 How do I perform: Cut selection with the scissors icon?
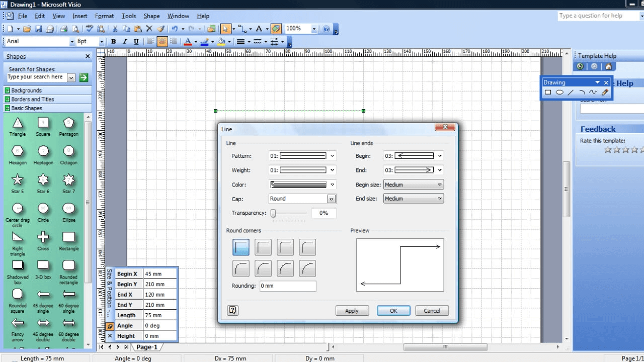pos(115,29)
